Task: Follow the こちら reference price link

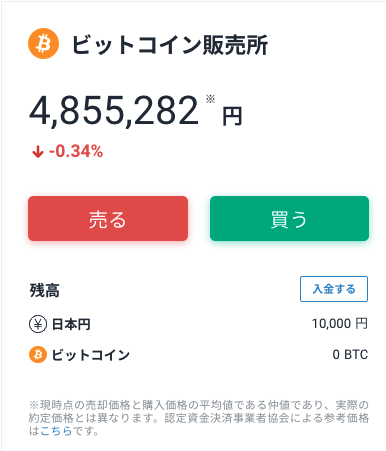Action: click(56, 431)
